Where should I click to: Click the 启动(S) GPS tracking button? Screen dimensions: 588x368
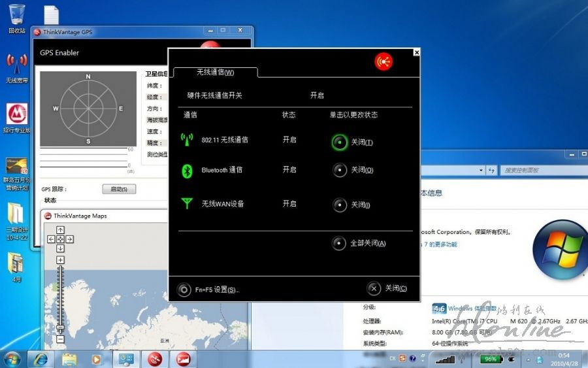(119, 190)
